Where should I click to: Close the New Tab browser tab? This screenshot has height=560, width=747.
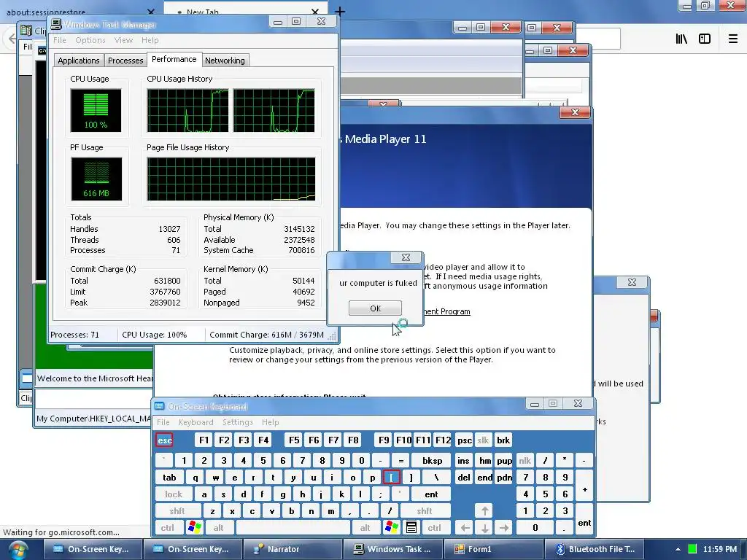[x=315, y=12]
